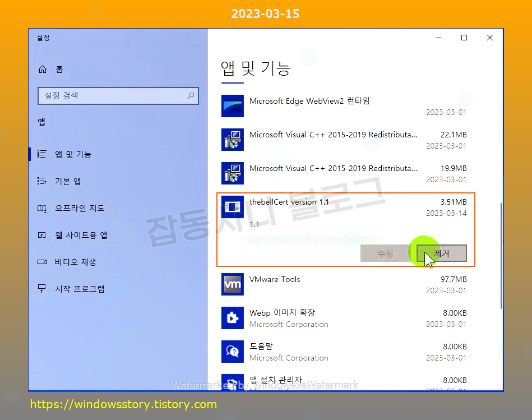Click the icon of 22.1MB Visual C++ Redistributable
The image size is (532, 420).
pyautogui.click(x=233, y=140)
